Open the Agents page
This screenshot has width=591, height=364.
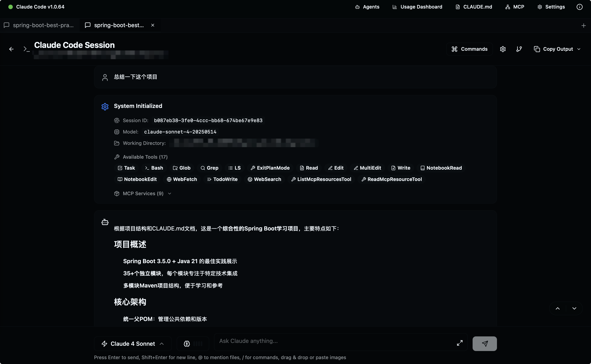coord(367,7)
